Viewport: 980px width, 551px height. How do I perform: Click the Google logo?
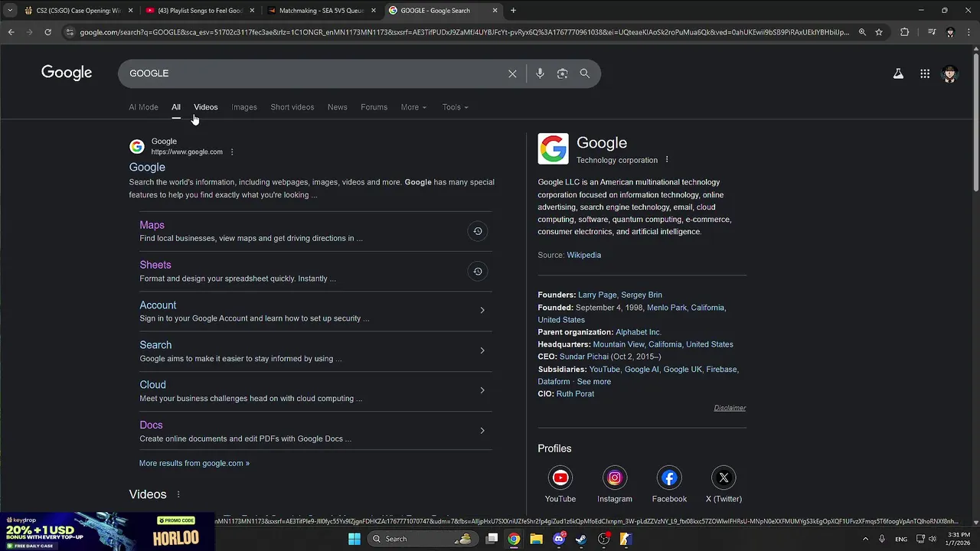coord(67,73)
